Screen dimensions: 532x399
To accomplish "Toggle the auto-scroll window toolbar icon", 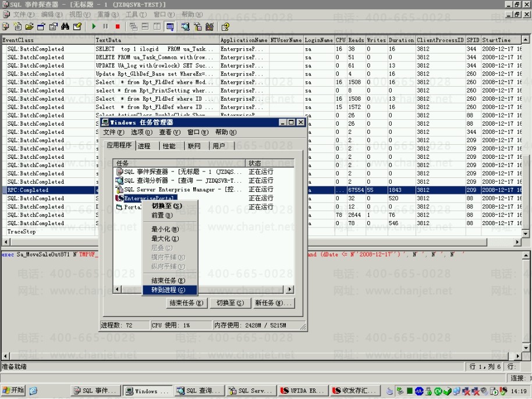I will tap(170, 26).
